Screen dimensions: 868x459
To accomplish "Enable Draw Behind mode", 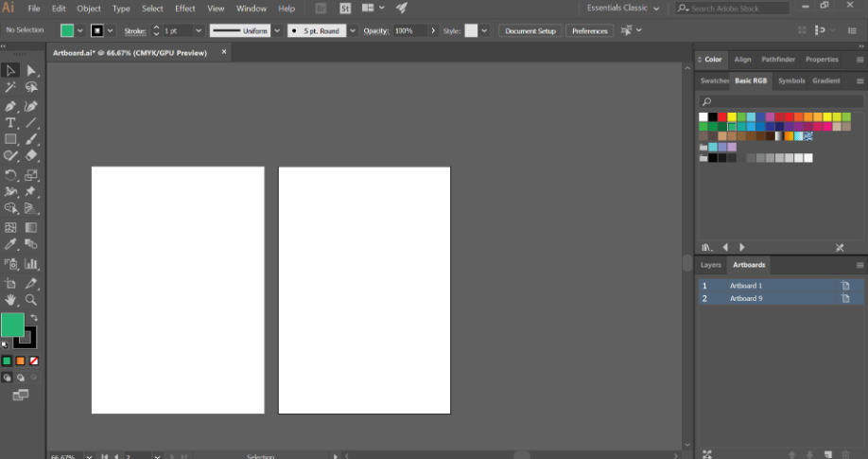I will point(21,378).
